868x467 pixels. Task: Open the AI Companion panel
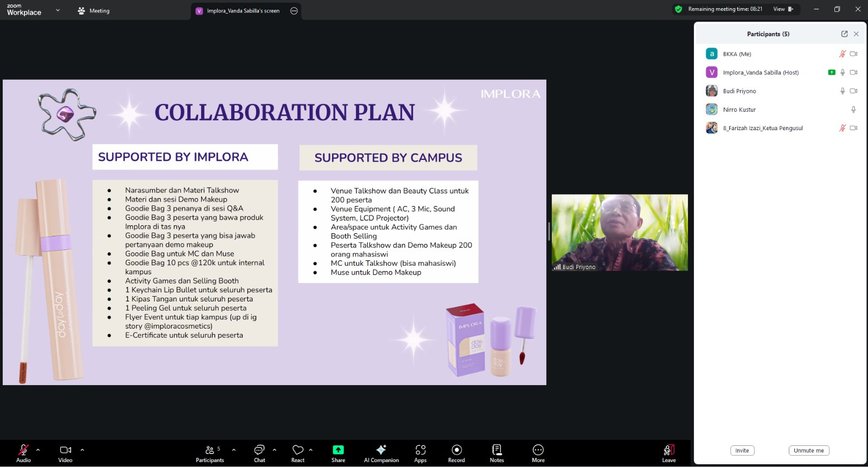pos(381,453)
